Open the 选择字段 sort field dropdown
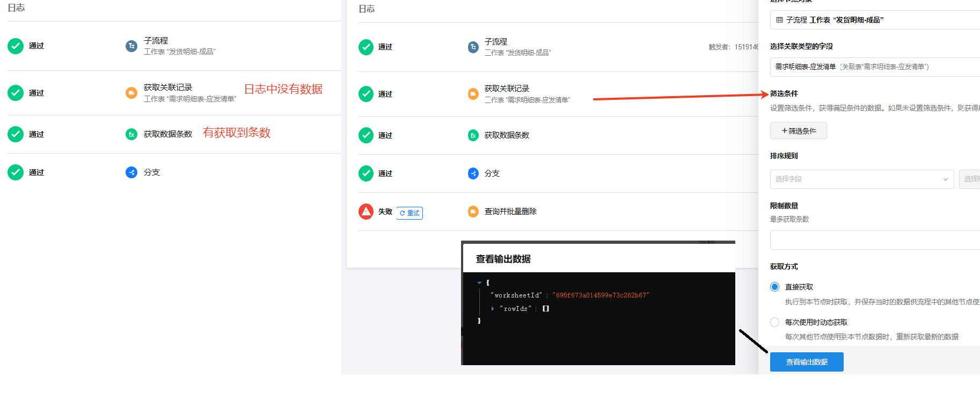This screenshot has height=399, width=980. coord(862,179)
